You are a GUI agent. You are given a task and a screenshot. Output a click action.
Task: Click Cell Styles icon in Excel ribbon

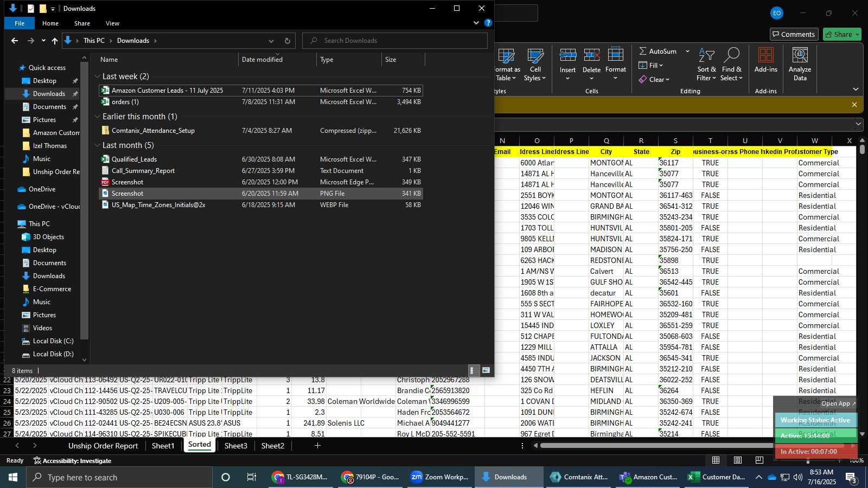(535, 56)
